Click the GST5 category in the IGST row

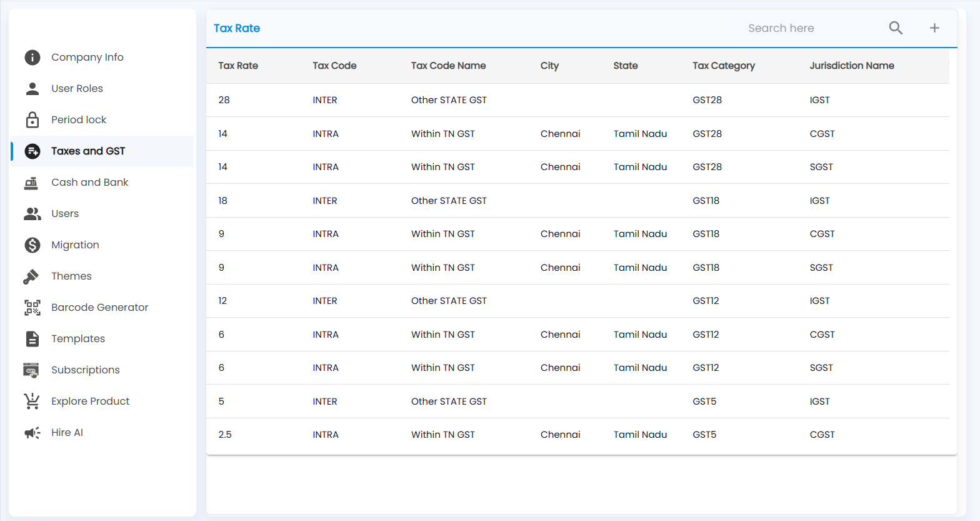[704, 402]
